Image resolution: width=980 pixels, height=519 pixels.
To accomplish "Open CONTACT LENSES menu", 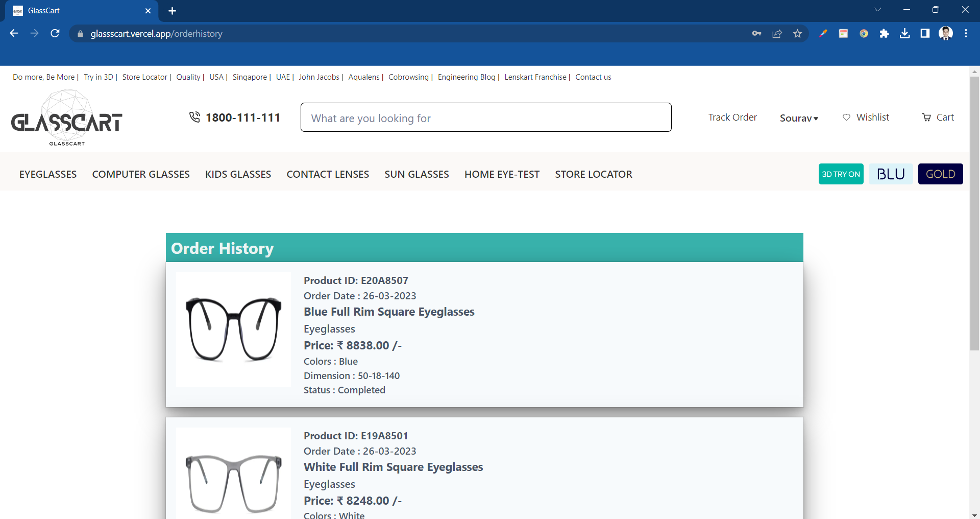I will 328,174.
